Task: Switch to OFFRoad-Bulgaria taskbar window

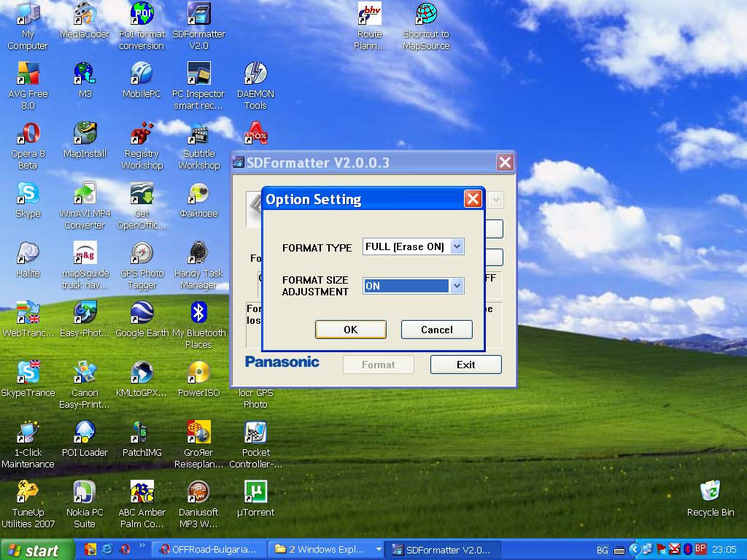Action: click(209, 550)
